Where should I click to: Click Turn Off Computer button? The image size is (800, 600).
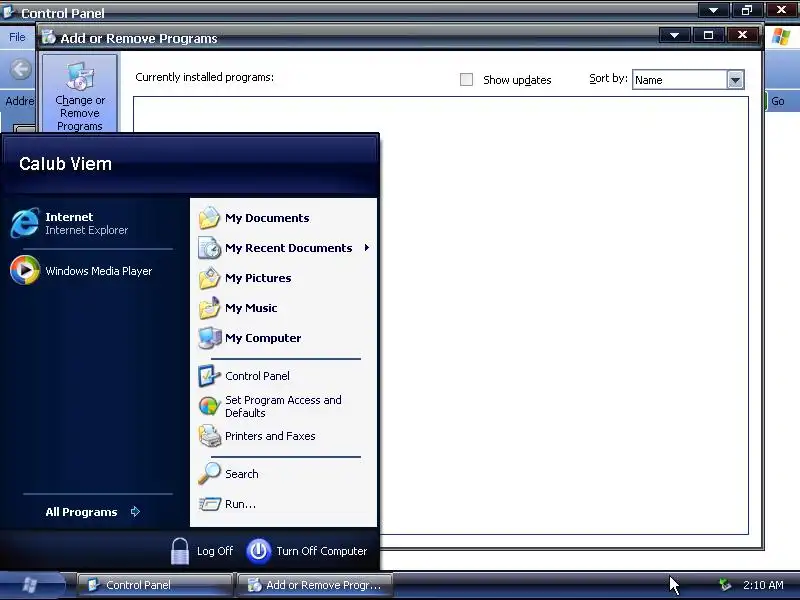coord(307,551)
